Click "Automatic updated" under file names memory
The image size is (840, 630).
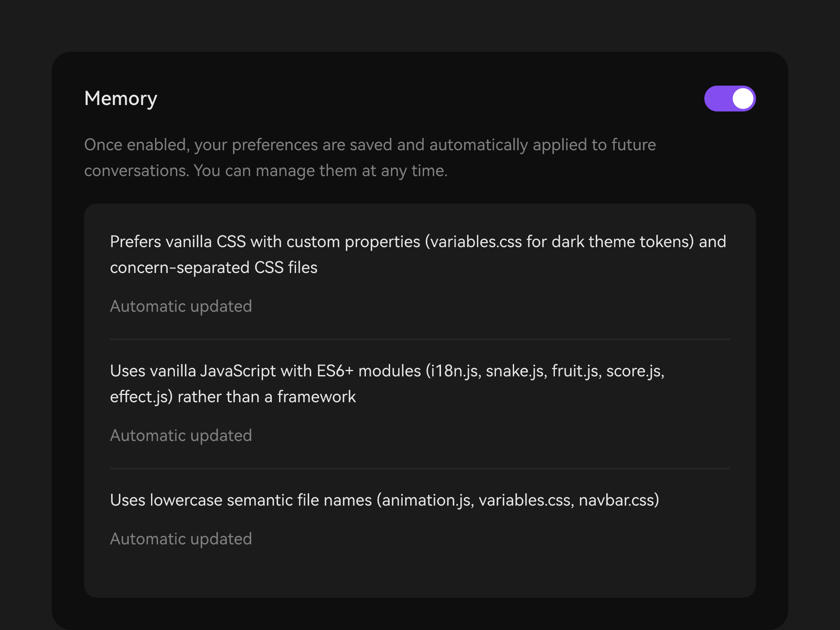tap(181, 539)
